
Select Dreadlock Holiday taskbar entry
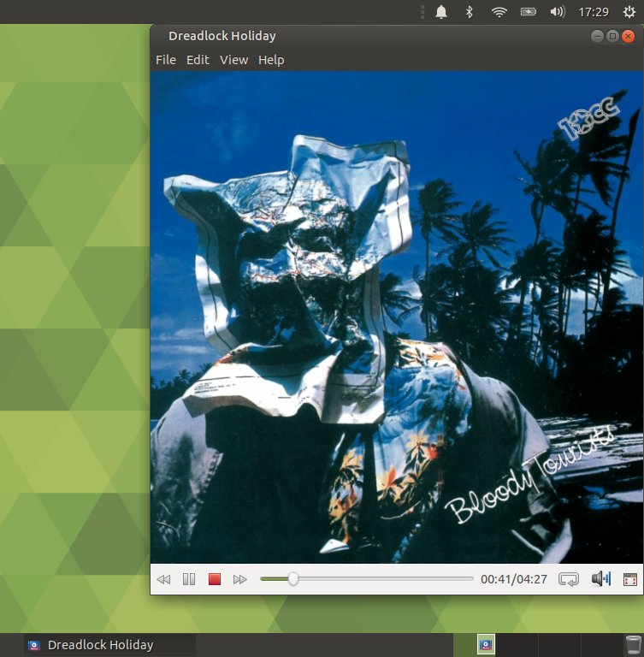pyautogui.click(x=109, y=645)
